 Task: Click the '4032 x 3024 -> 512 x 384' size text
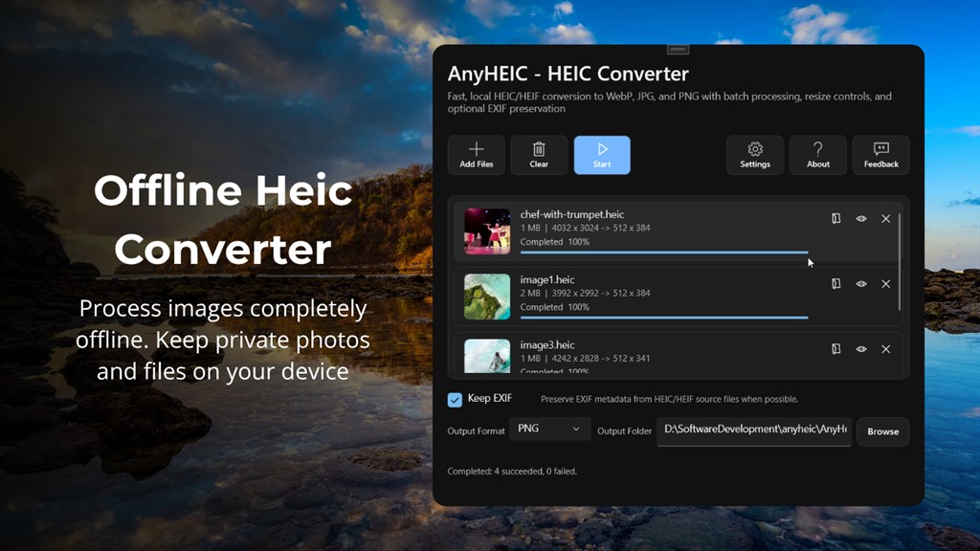601,228
